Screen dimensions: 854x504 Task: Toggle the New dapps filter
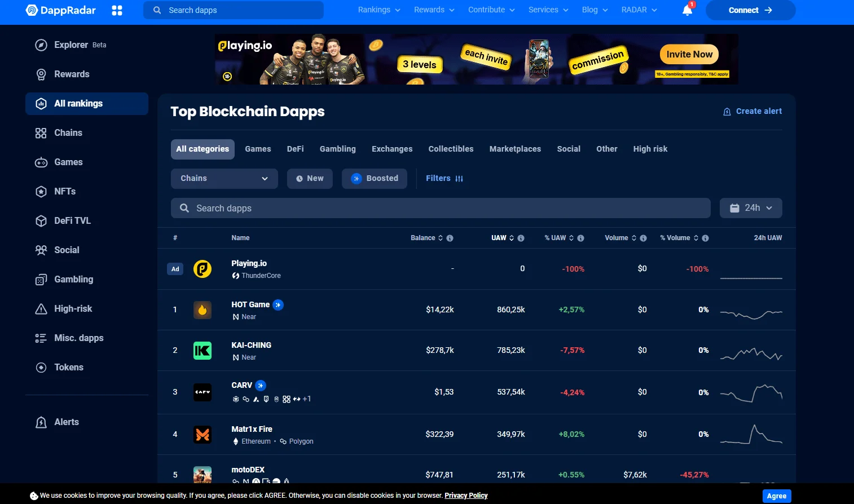310,179
